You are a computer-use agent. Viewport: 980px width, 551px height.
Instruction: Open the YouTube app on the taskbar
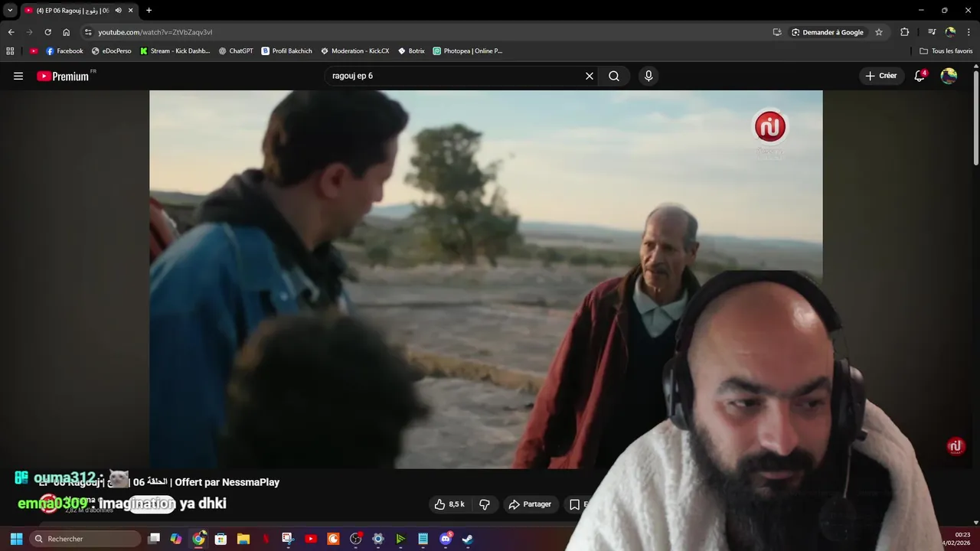pos(311,539)
